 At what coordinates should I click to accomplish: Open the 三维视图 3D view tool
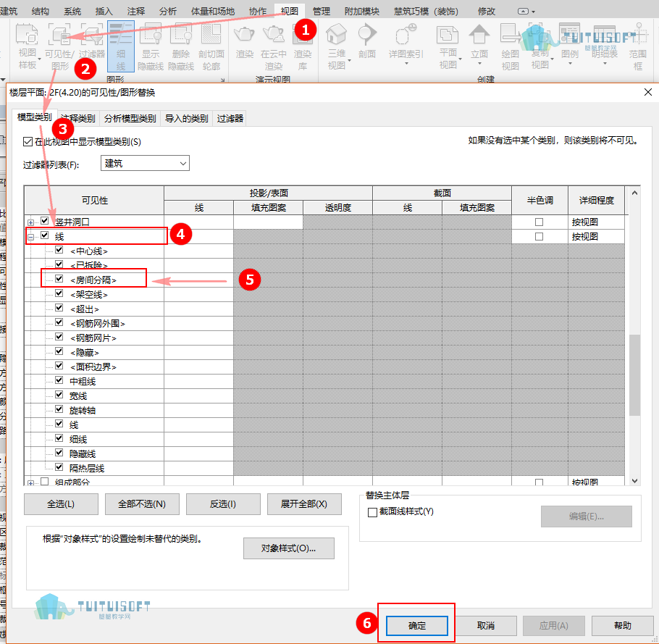pyautogui.click(x=337, y=46)
